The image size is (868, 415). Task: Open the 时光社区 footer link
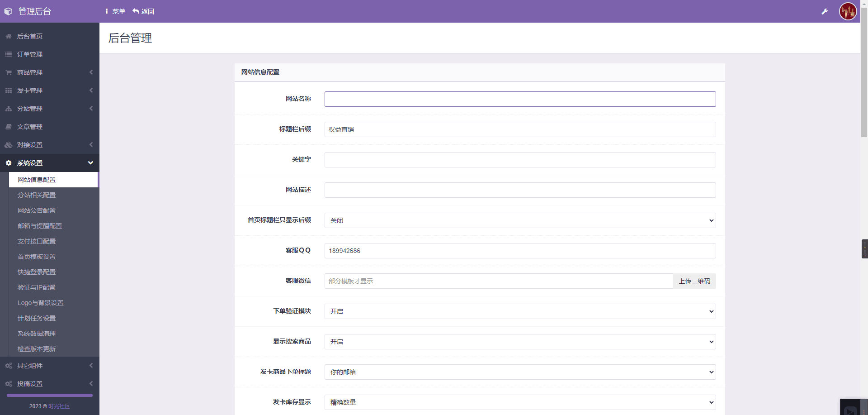click(x=59, y=406)
